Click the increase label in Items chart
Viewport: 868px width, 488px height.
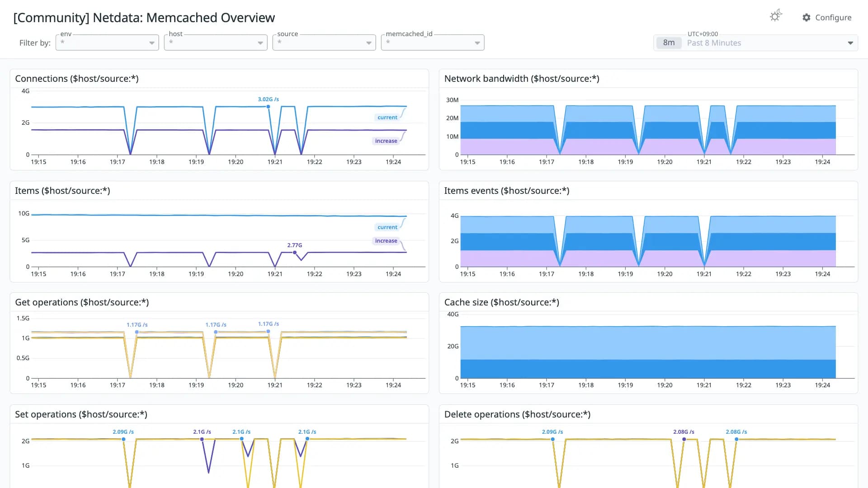click(386, 241)
